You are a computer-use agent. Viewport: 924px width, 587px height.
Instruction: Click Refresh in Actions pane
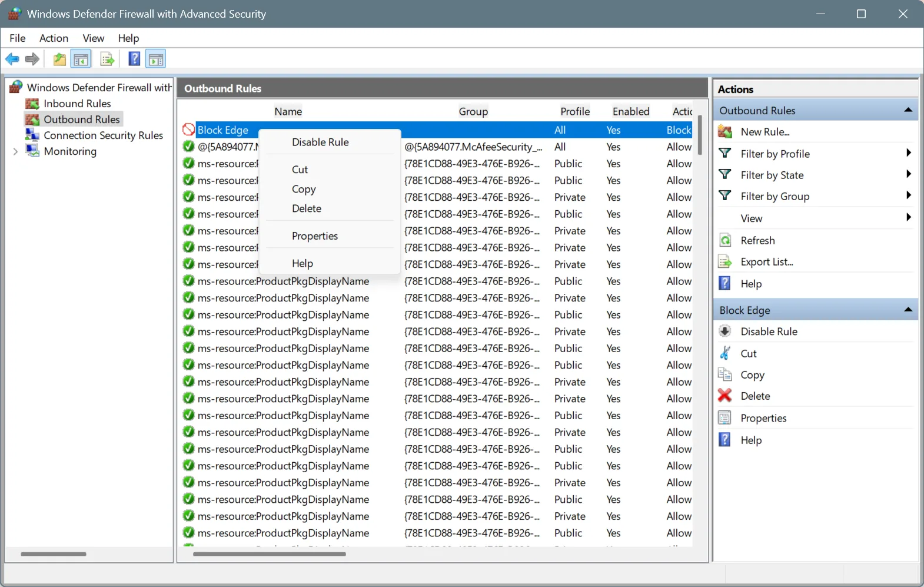coord(757,240)
